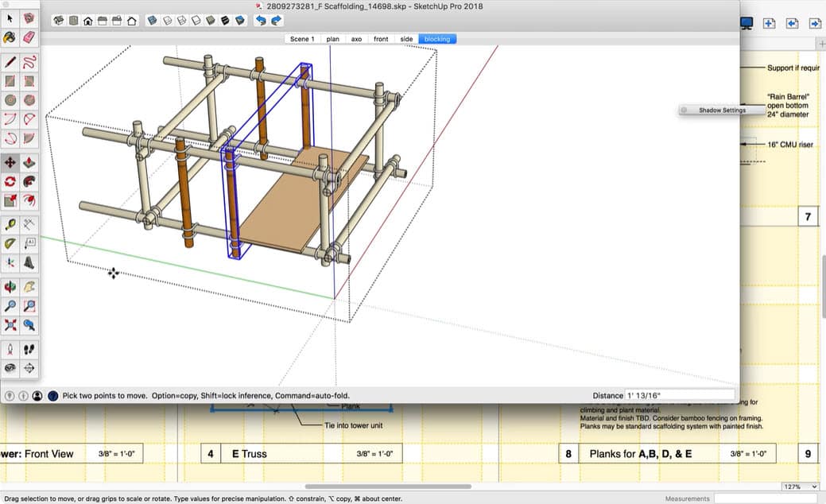
Task: Pick the Tape Measure tool
Action: click(10, 225)
